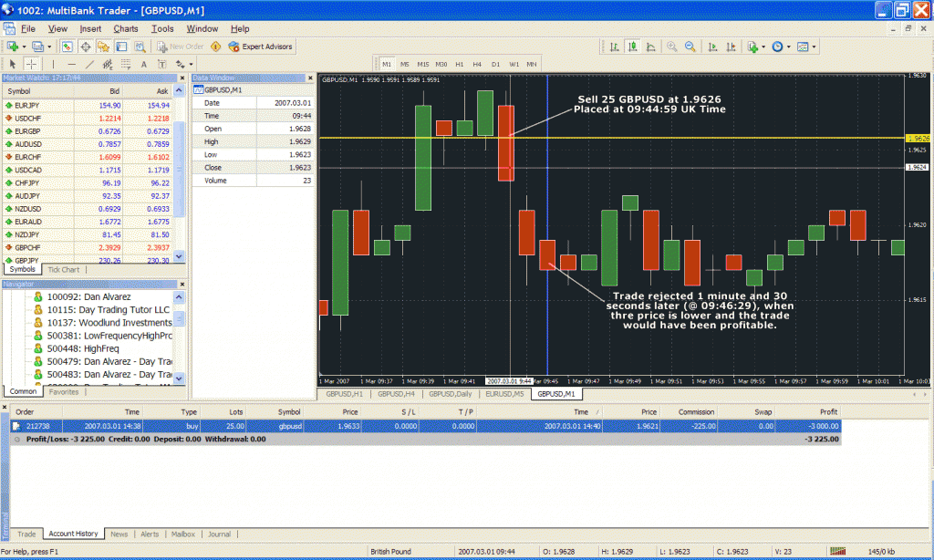
Task: Open the Periods clock icon
Action: click(777, 47)
